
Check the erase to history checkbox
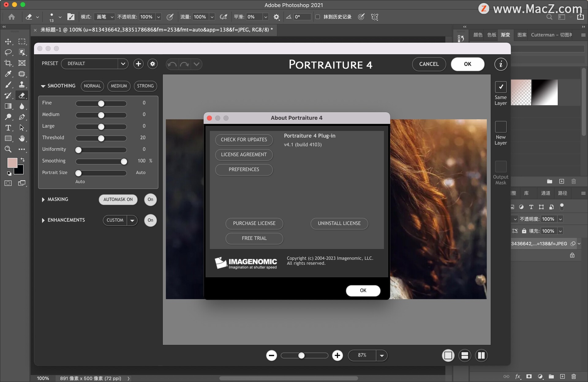coord(318,17)
